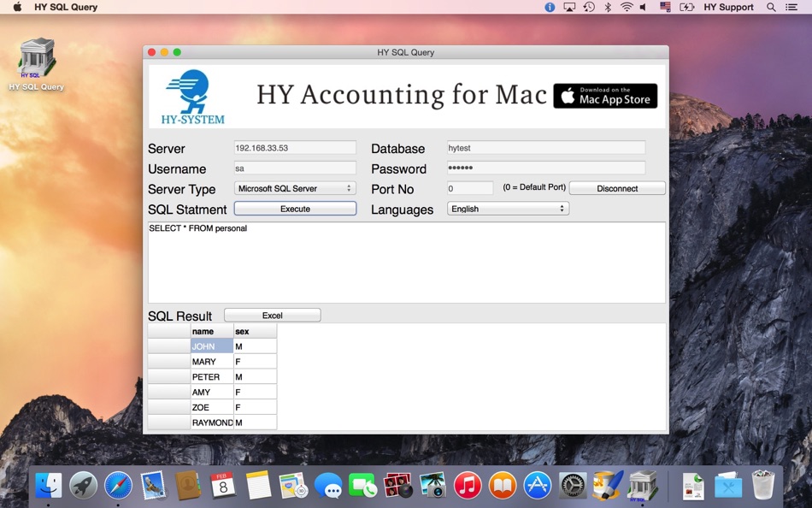Click the sex value in PETER's row

(256, 377)
